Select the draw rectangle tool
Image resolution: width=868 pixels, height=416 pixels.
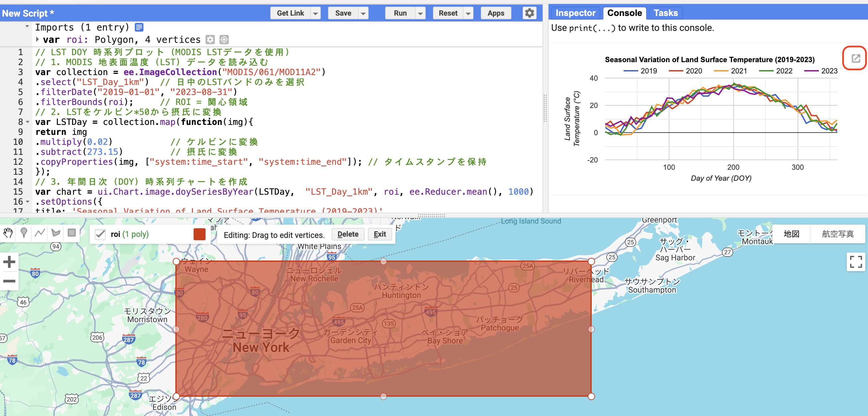pyautogui.click(x=71, y=233)
